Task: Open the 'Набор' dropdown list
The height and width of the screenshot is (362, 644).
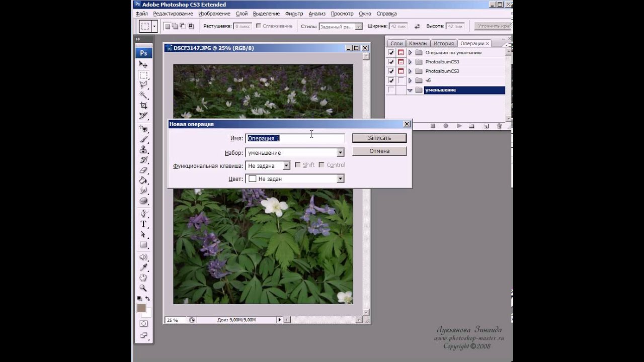Action: coord(340,152)
